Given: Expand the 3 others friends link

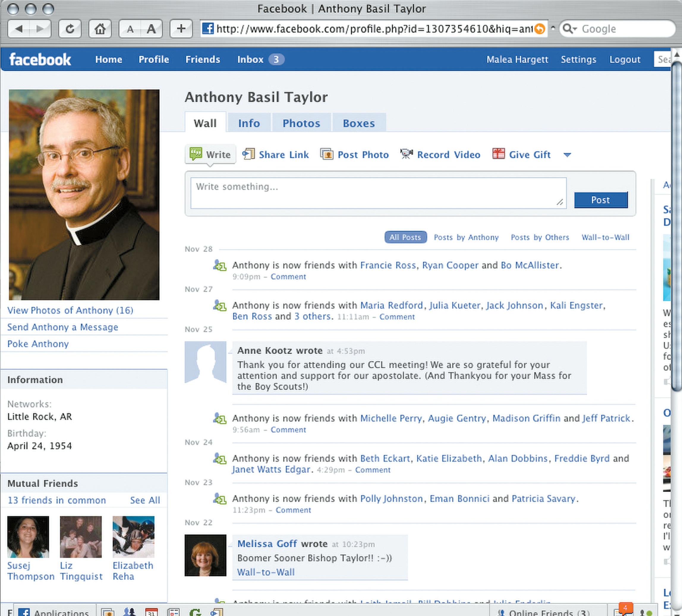Looking at the screenshot, I should 312,316.
